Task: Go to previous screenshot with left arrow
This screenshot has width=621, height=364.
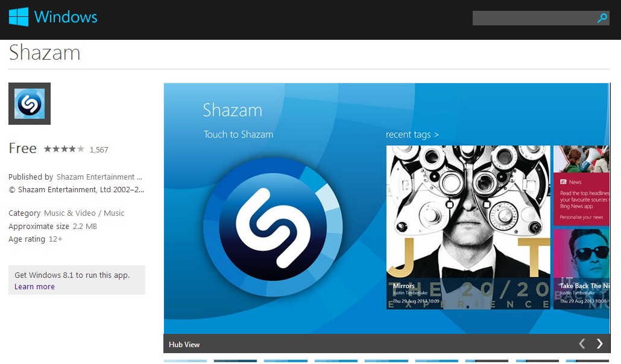Action: (x=582, y=344)
